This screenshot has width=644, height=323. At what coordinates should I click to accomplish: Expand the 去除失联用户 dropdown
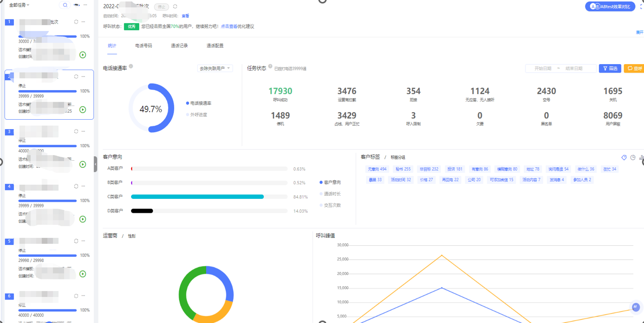[215, 69]
